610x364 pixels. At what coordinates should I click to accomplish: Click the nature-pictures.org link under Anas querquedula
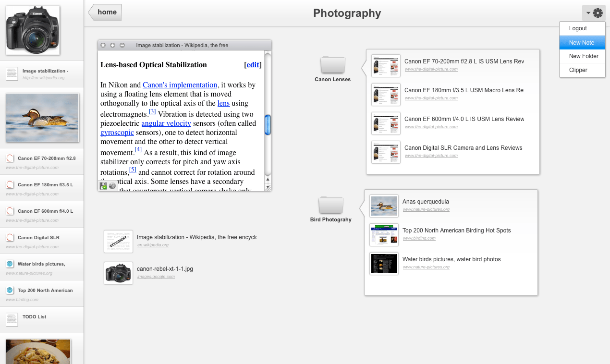coord(426,209)
